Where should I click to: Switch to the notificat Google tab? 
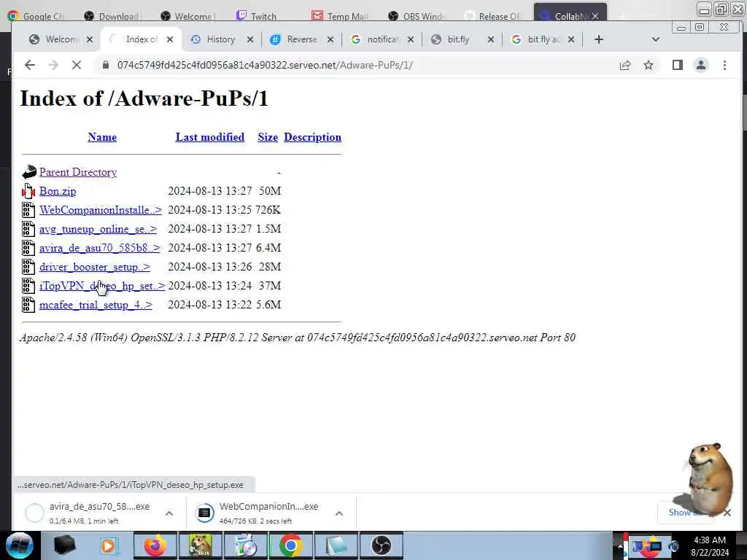click(382, 39)
